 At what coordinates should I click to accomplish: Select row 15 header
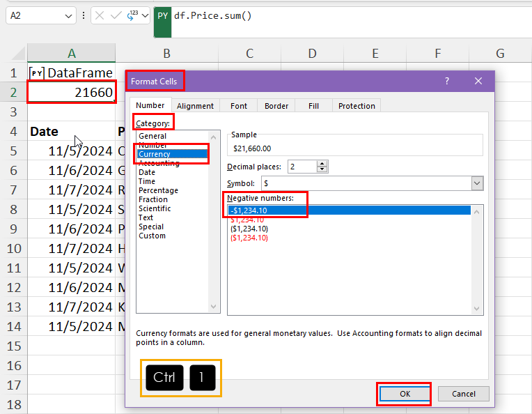pos(13,346)
